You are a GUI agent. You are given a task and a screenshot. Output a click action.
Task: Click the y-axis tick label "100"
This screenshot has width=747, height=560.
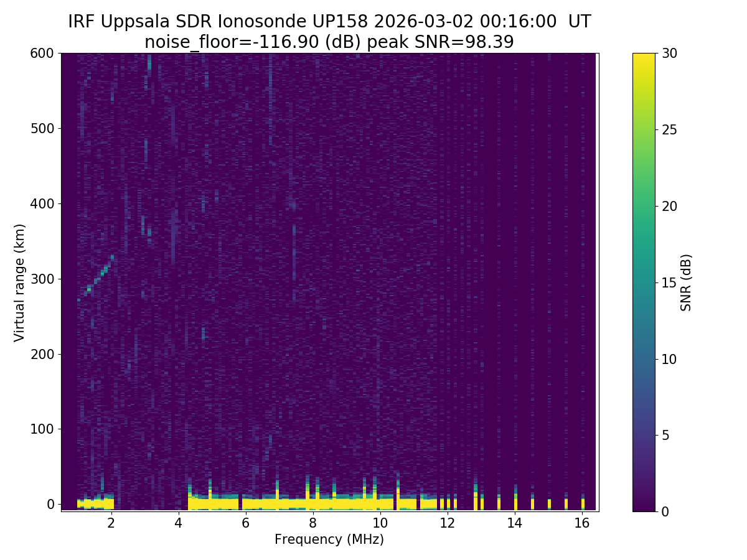(42, 429)
